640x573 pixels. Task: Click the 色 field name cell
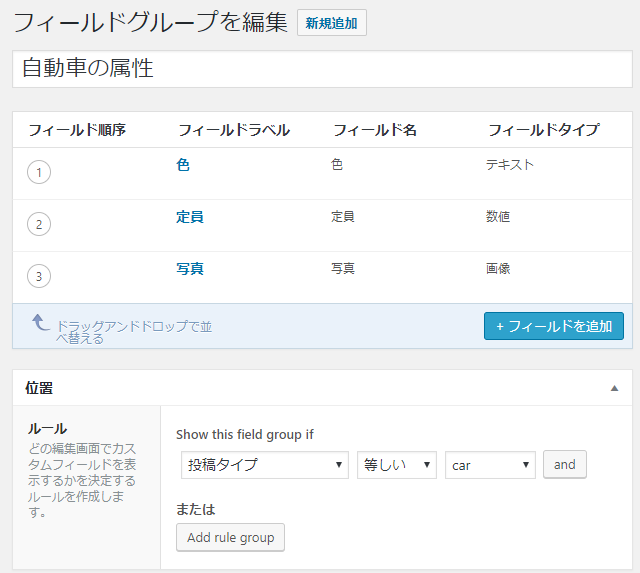tap(337, 165)
